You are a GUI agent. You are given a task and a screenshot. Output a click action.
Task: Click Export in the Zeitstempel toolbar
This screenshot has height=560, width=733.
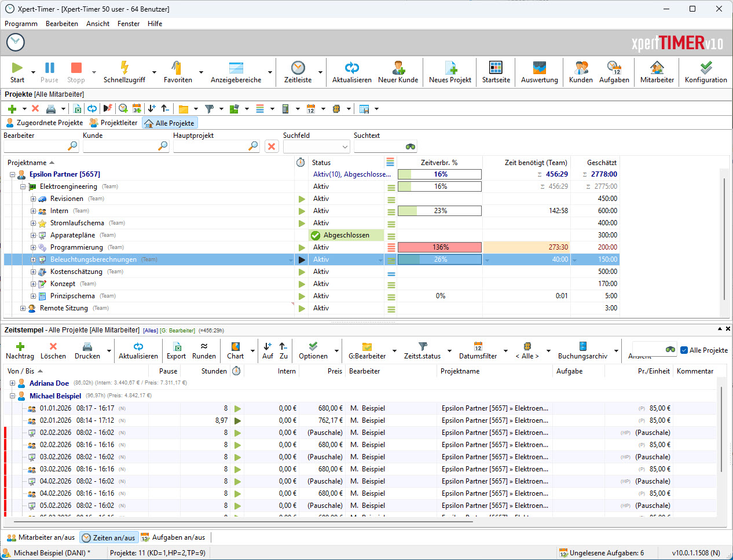tap(176, 351)
